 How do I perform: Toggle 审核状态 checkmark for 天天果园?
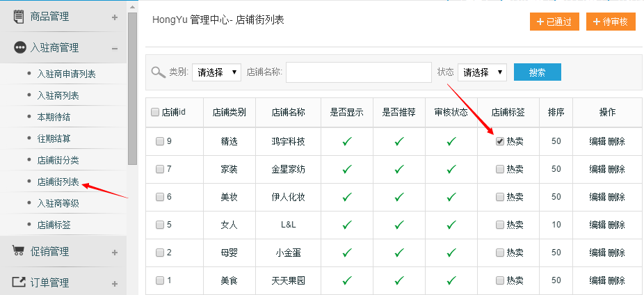451,280
